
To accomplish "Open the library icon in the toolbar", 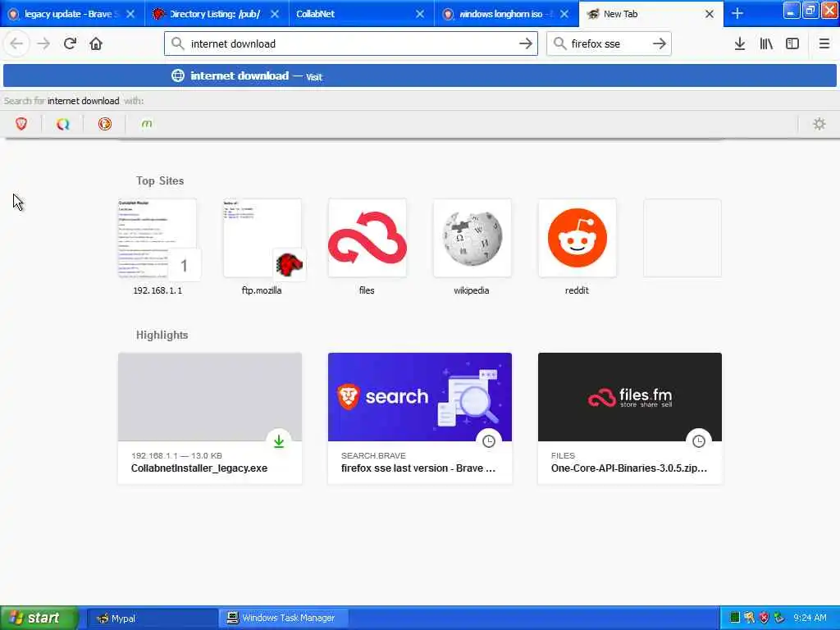I will 766,43.
